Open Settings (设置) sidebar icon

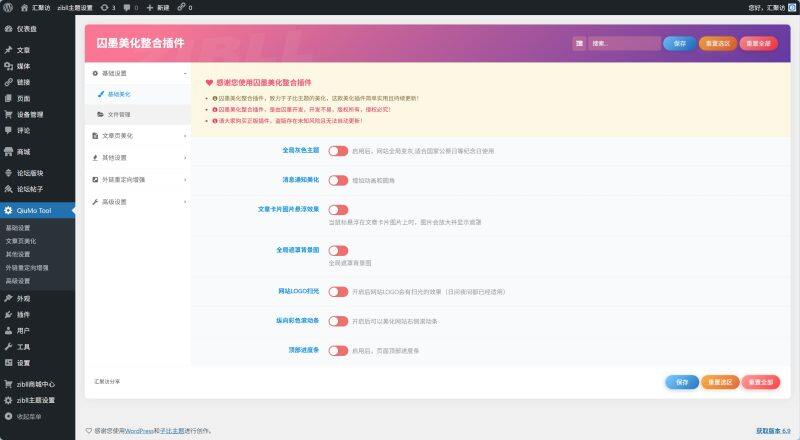click(8, 363)
